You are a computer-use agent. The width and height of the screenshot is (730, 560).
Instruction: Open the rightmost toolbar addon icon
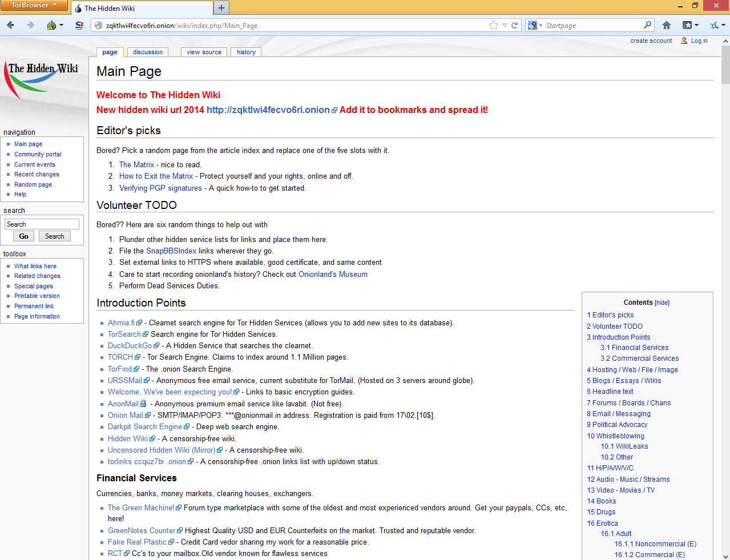(717, 25)
